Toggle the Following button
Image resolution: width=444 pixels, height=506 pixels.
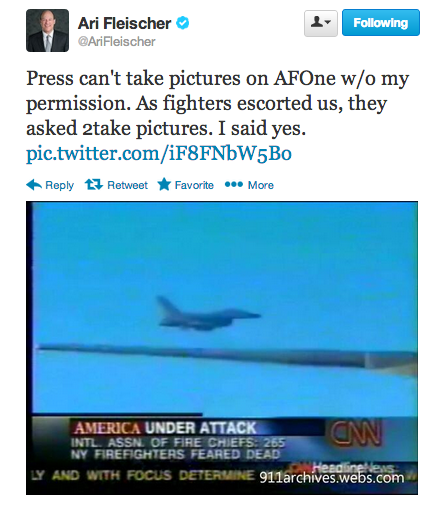pyautogui.click(x=381, y=23)
